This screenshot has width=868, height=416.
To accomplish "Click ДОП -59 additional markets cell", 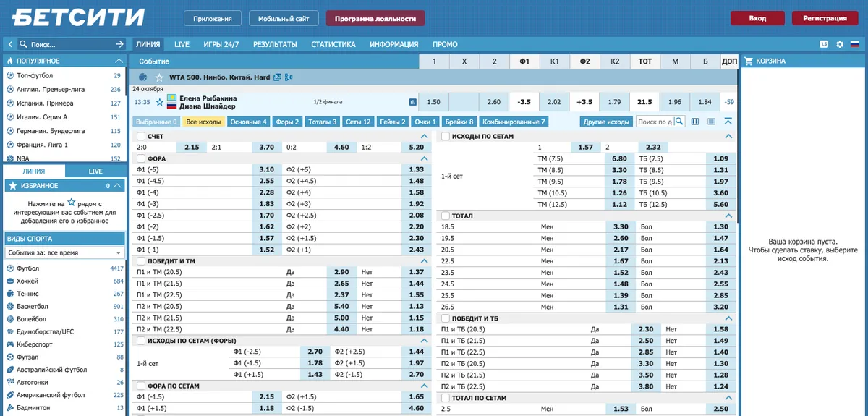I will click(x=729, y=102).
